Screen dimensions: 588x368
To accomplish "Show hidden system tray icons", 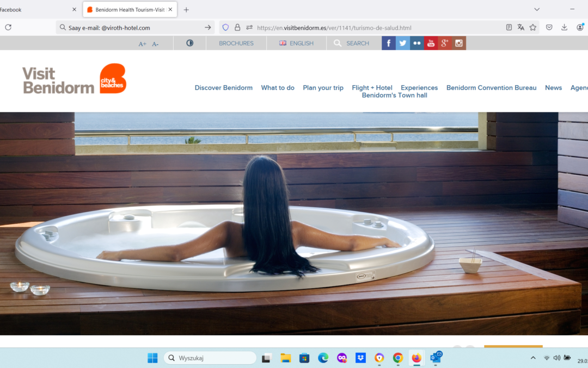I will pos(533,358).
